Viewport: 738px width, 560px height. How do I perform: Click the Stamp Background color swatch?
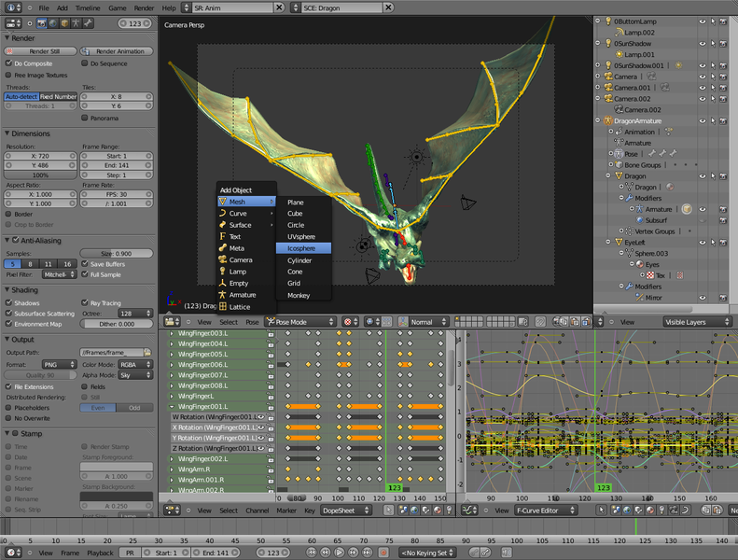117,497
